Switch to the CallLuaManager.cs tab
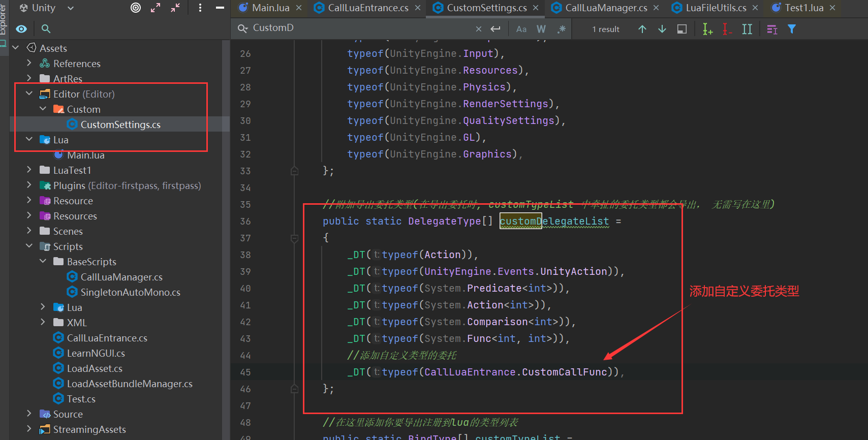Image resolution: width=868 pixels, height=440 pixels. (606, 8)
